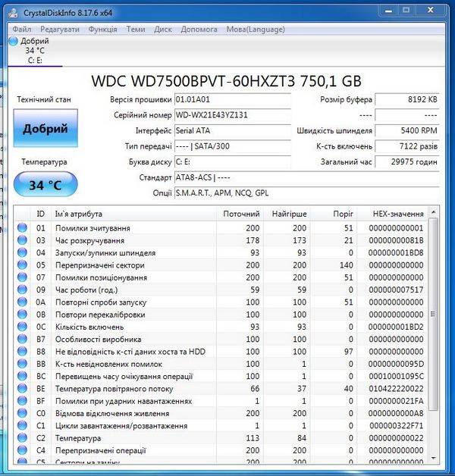Click status orb for attribute 01 Помилки зчитування
This screenshot has width=455, height=476.
[22, 228]
